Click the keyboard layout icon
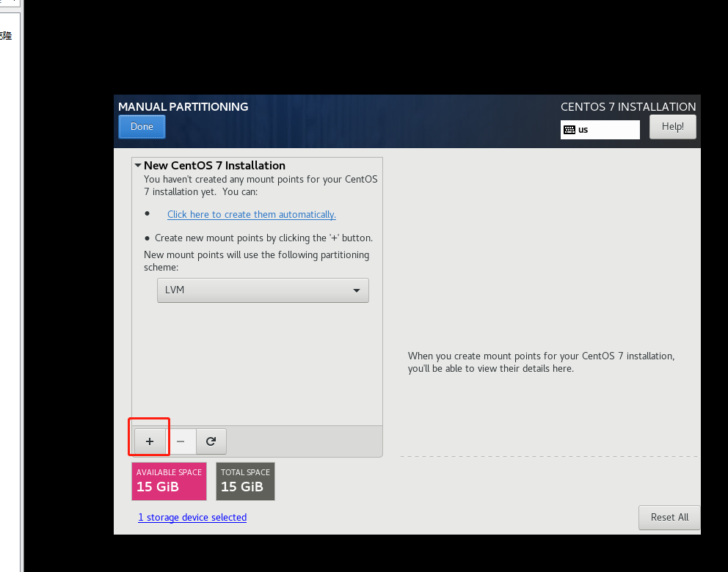728x572 pixels. point(569,130)
